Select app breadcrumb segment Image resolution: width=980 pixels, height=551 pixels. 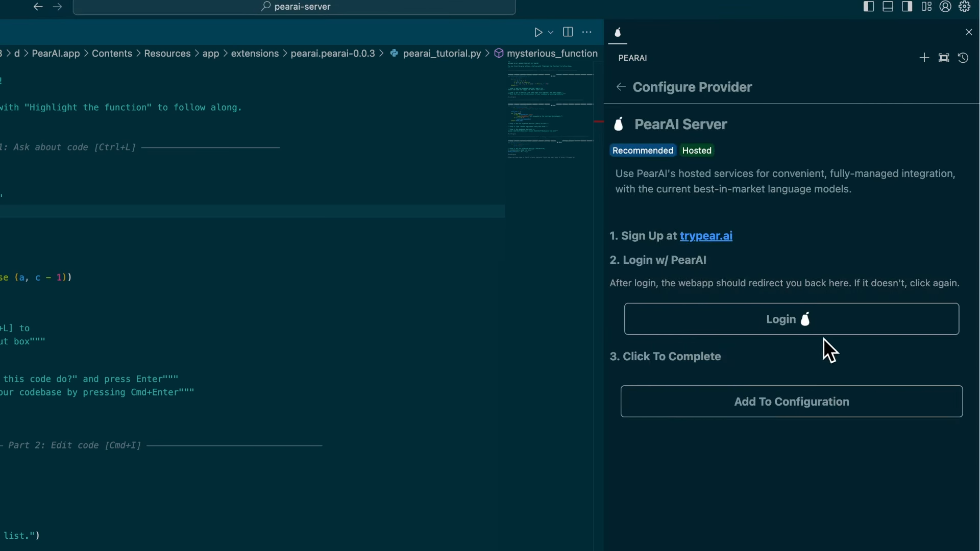[x=211, y=54]
